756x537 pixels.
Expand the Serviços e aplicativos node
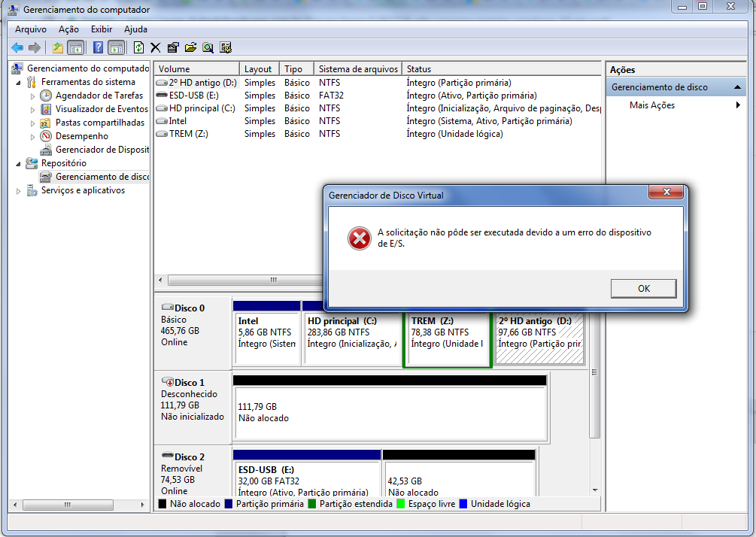[18, 191]
